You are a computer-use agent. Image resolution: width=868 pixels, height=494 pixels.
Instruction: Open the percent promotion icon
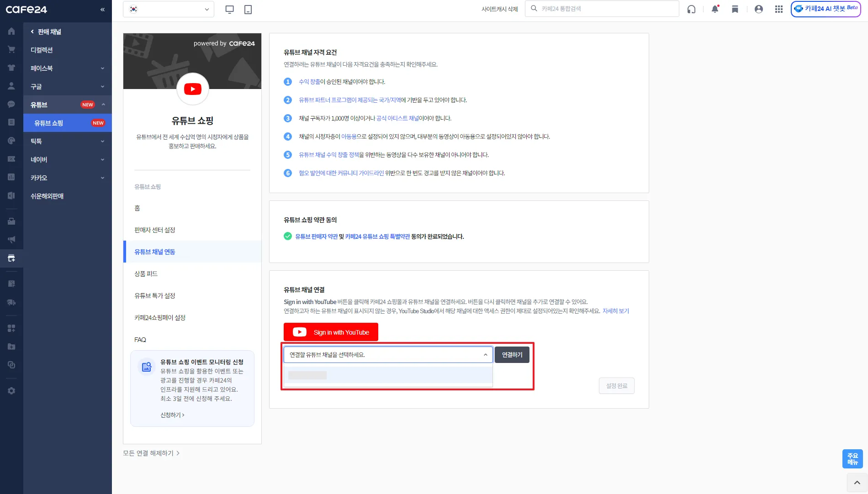tap(11, 159)
